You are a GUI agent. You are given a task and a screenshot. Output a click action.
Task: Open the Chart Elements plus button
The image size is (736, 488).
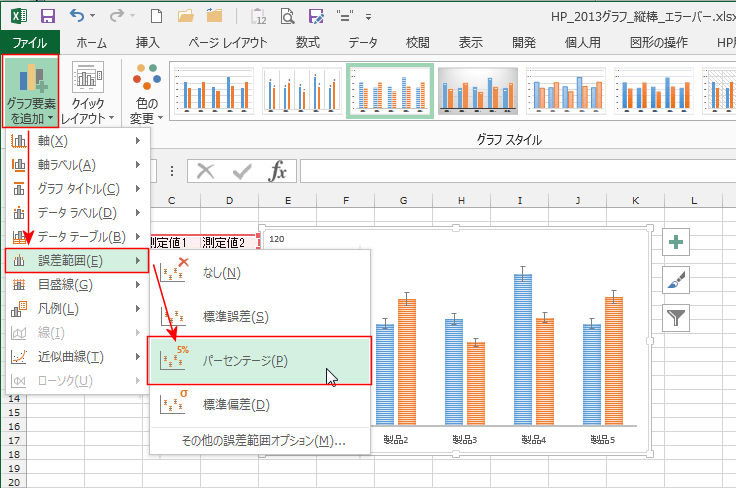point(678,242)
